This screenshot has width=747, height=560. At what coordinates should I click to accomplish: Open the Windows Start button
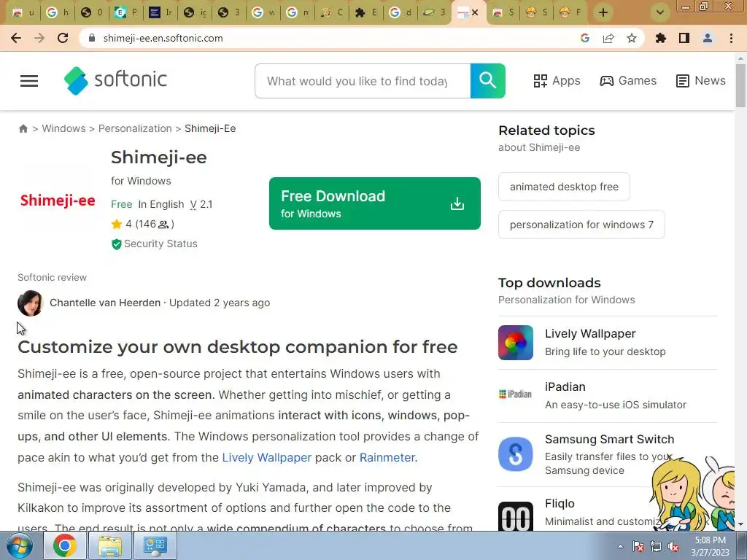point(20,545)
